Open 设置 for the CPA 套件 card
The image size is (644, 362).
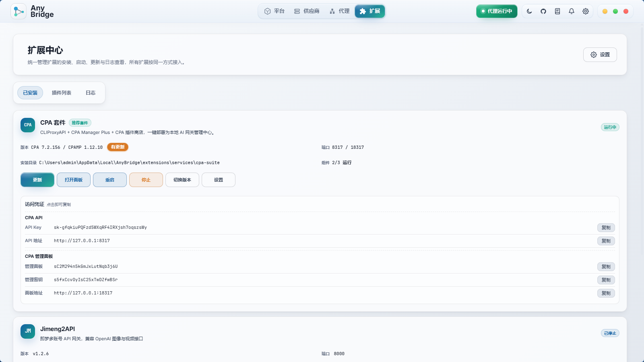tap(219, 180)
